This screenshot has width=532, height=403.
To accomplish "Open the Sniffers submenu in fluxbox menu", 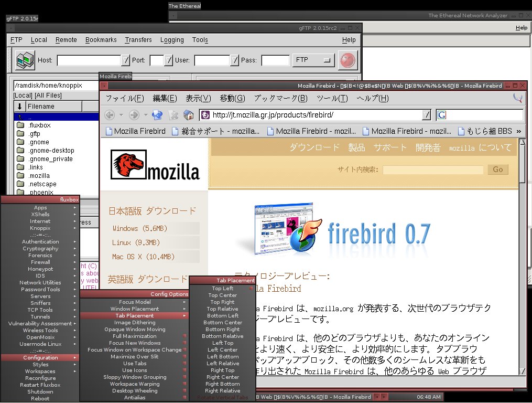I will 40,303.
